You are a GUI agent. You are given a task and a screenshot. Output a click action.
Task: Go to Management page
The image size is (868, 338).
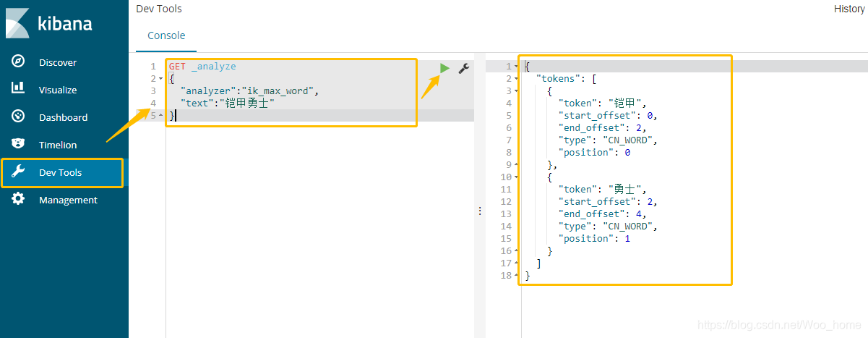pyautogui.click(x=68, y=200)
